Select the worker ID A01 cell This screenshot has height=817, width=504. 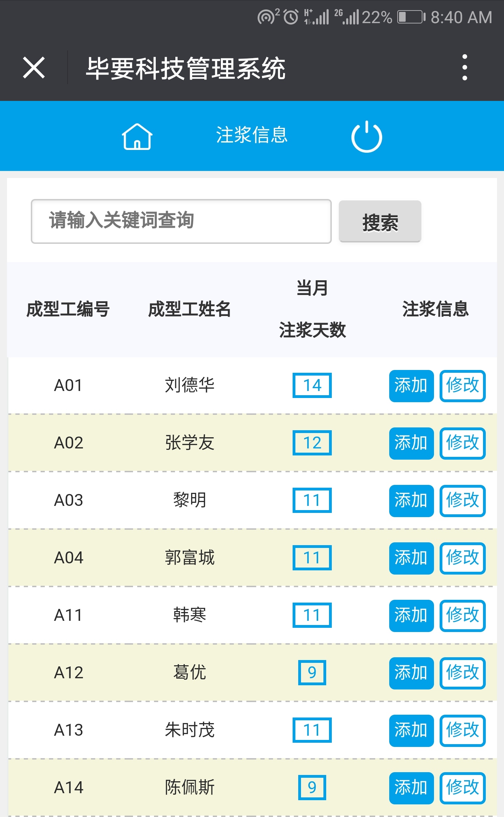click(x=68, y=385)
